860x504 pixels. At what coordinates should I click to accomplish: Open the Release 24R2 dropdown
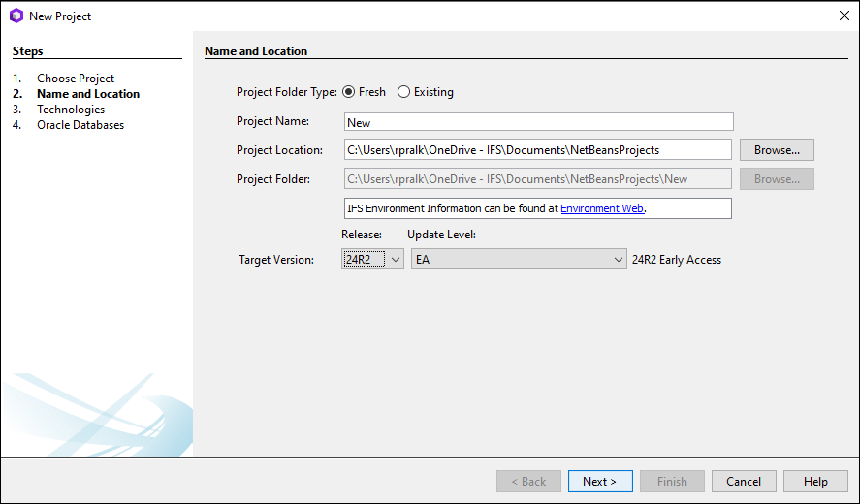coord(372,259)
